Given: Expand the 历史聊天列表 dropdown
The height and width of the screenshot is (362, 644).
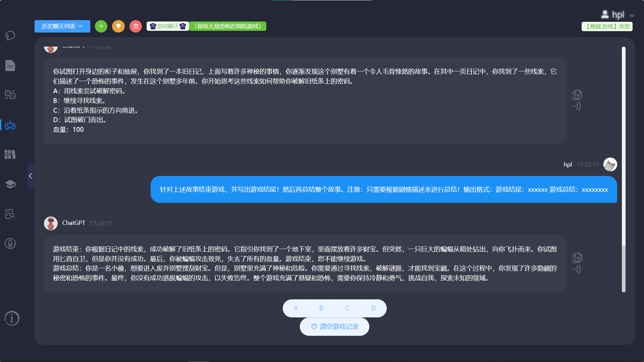Looking at the screenshot, I should (62, 26).
